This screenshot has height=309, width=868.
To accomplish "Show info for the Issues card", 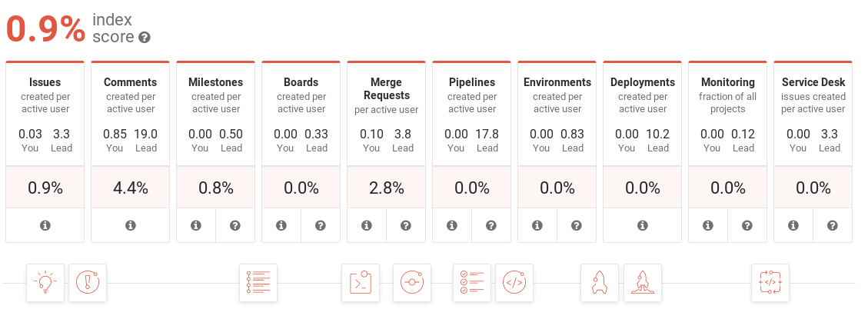I will click(x=45, y=225).
